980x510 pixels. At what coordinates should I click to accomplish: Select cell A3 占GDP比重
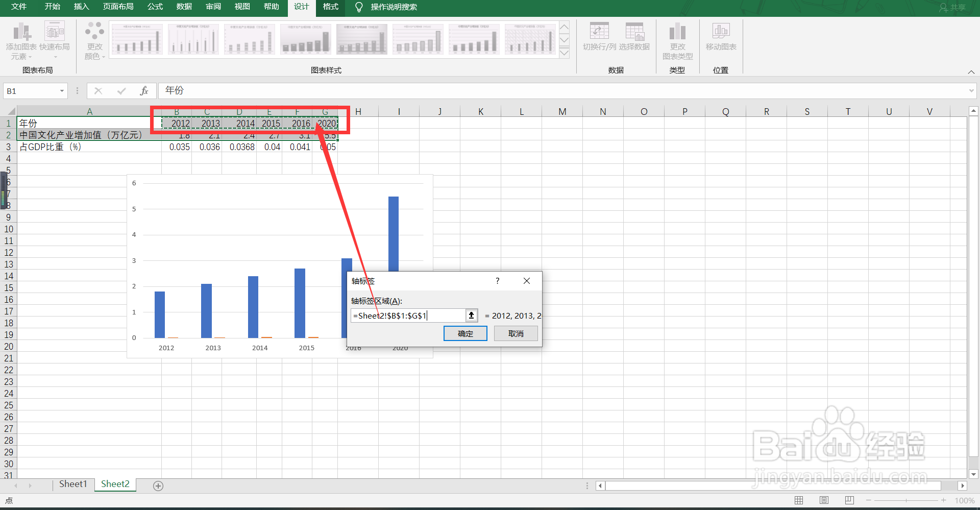click(89, 147)
